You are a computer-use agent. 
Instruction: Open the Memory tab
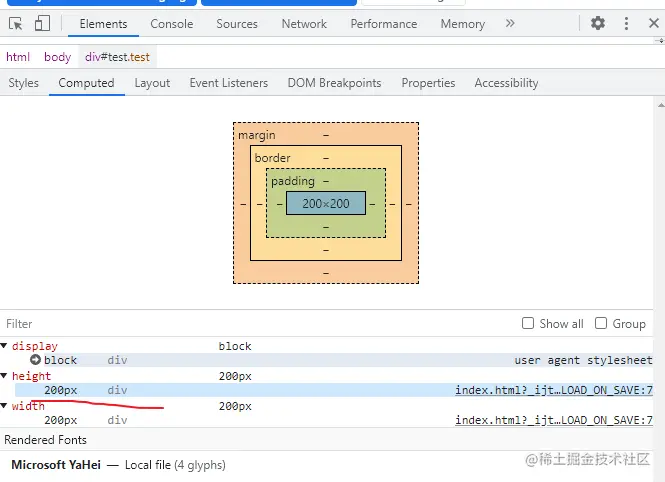463,24
